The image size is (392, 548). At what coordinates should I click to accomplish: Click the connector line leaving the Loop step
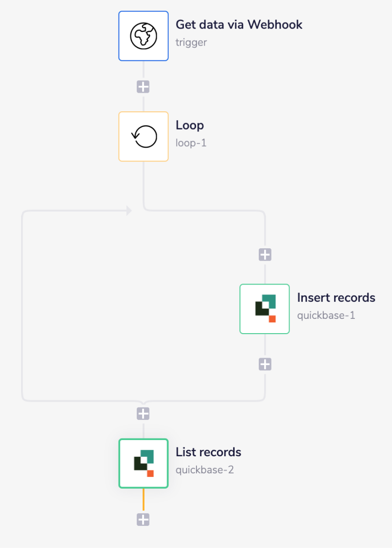(x=143, y=184)
